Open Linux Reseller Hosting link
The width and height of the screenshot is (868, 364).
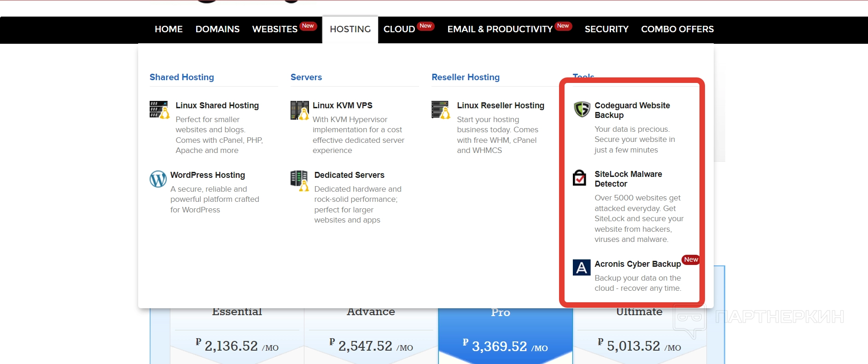tap(501, 106)
